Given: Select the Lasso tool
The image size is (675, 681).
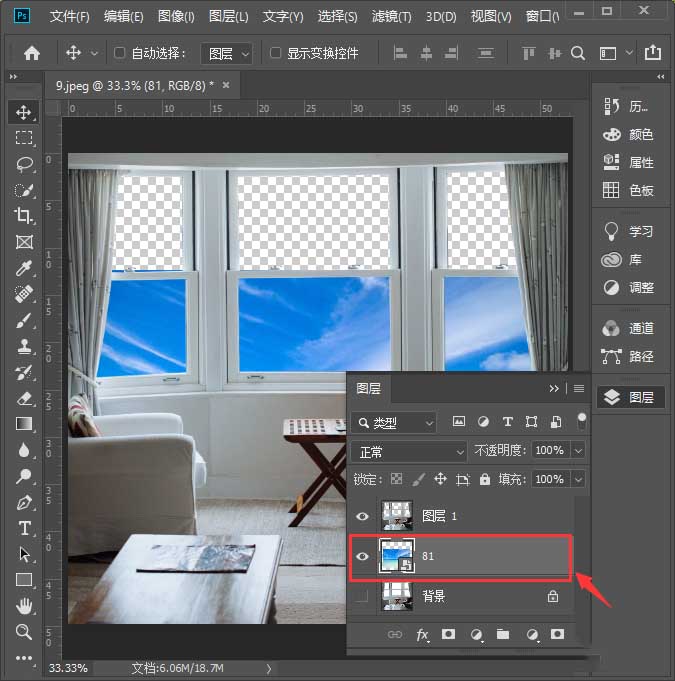Looking at the screenshot, I should point(23,164).
